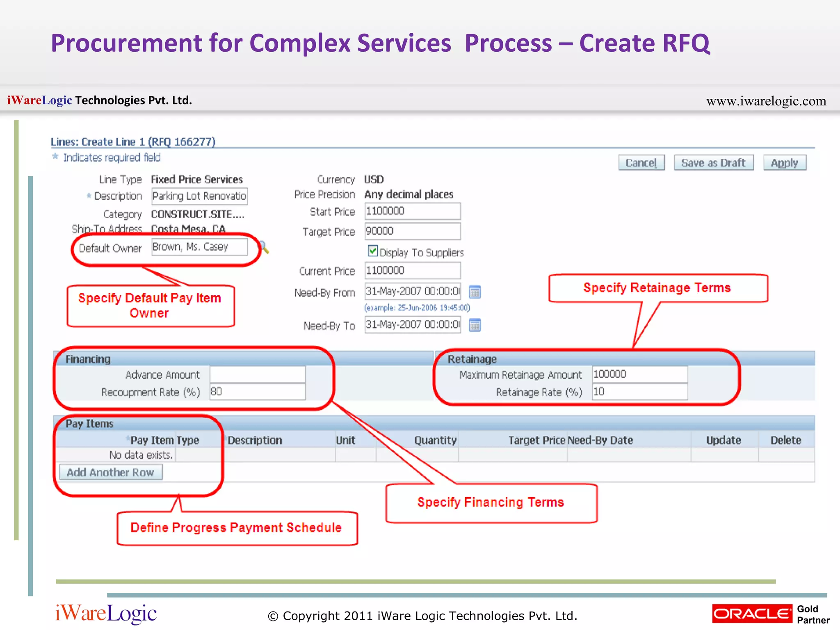Click the Advance Amount field
Screen dimensions: 840x630
click(258, 374)
